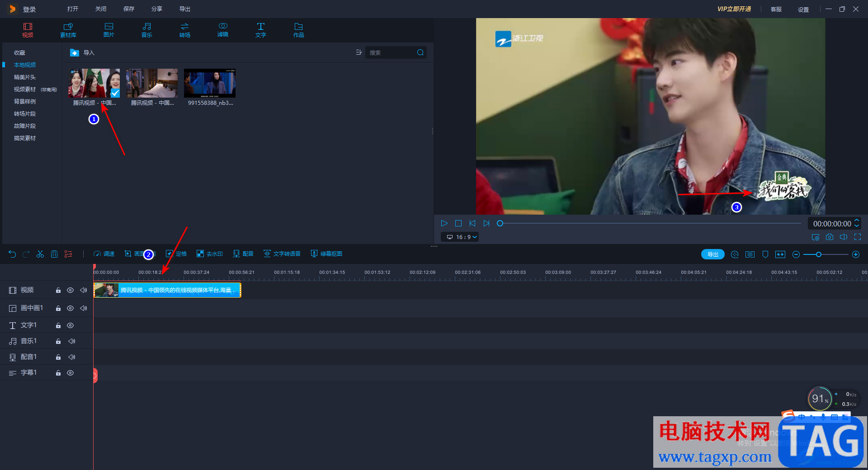Add a marker with the shield icon
The height and width of the screenshot is (470, 868).
click(x=765, y=254)
